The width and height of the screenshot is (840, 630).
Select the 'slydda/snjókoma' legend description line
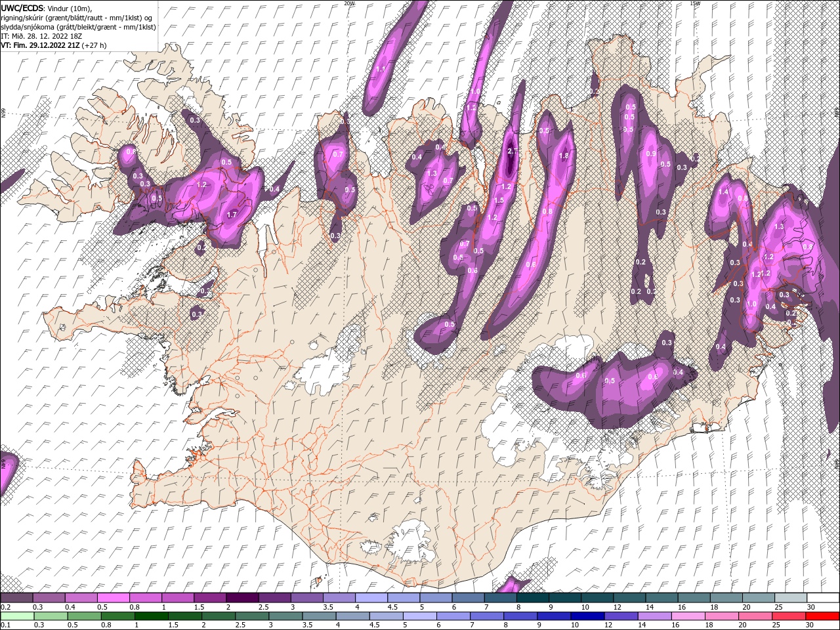click(78, 27)
